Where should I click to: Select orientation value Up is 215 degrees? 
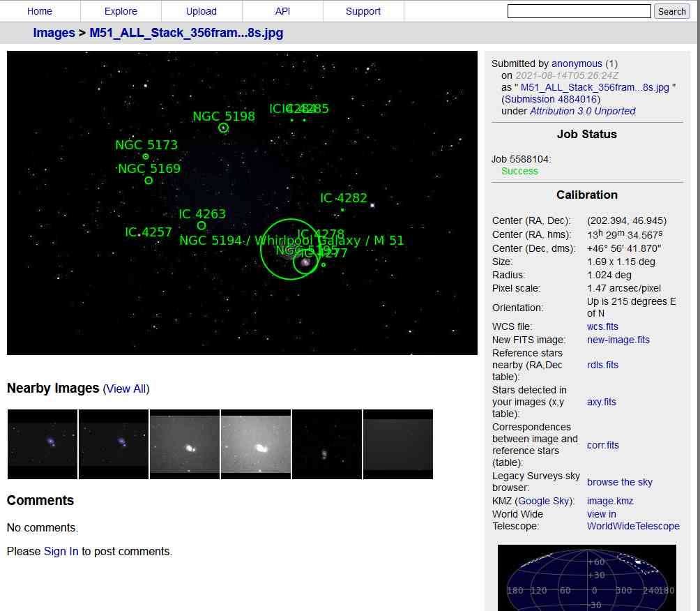coord(631,308)
